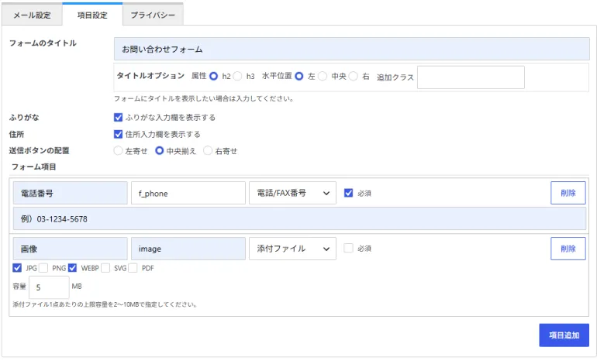Choose 左 horizontal position radio
The image size is (597, 364).
tap(299, 76)
